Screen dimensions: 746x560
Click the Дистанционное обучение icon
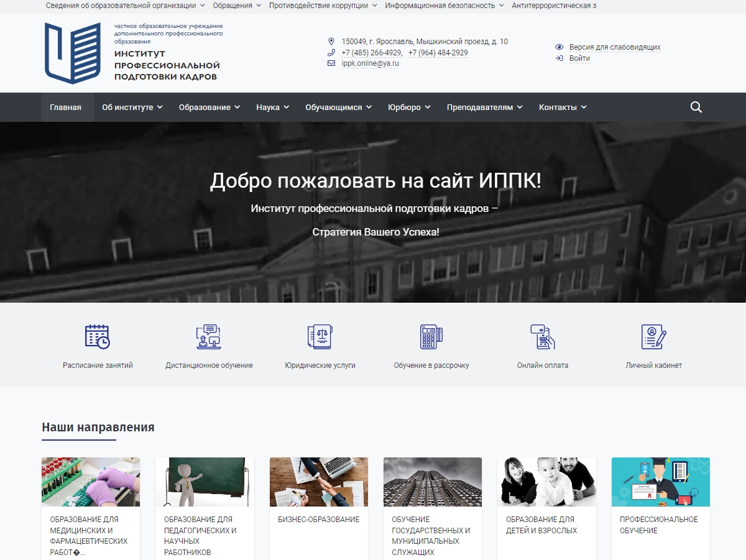click(x=209, y=336)
